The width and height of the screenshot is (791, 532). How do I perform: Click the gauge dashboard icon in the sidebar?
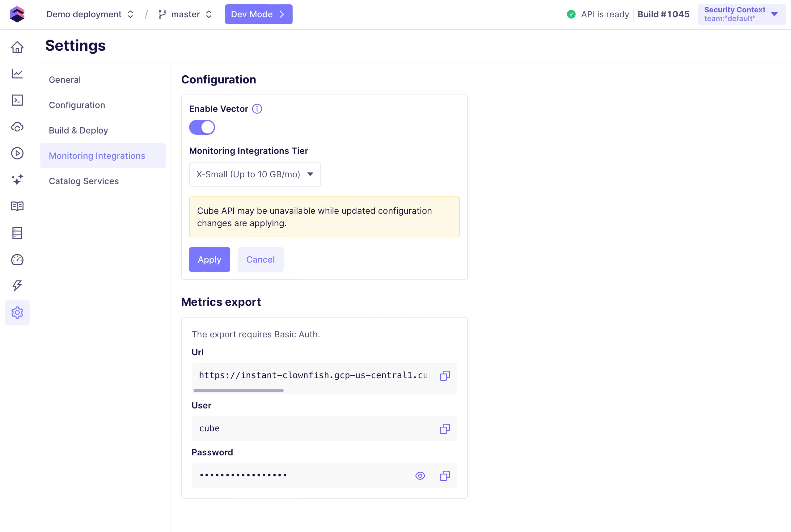[17, 260]
